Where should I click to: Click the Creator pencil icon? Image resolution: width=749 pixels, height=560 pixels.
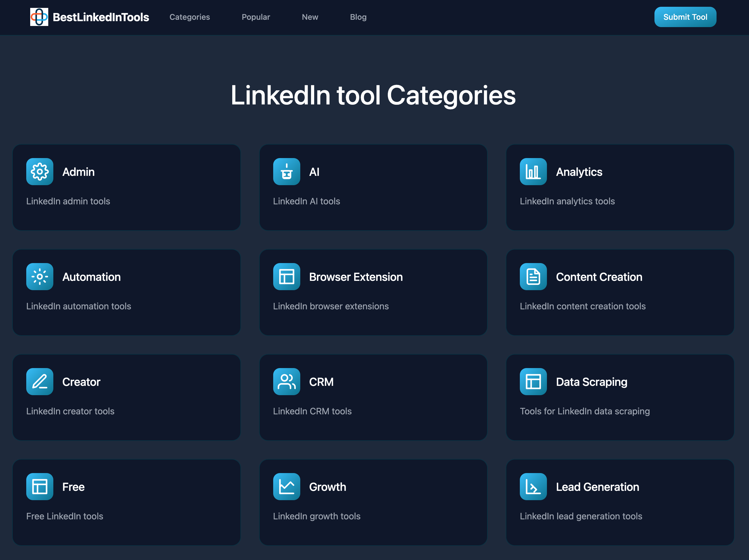click(40, 382)
